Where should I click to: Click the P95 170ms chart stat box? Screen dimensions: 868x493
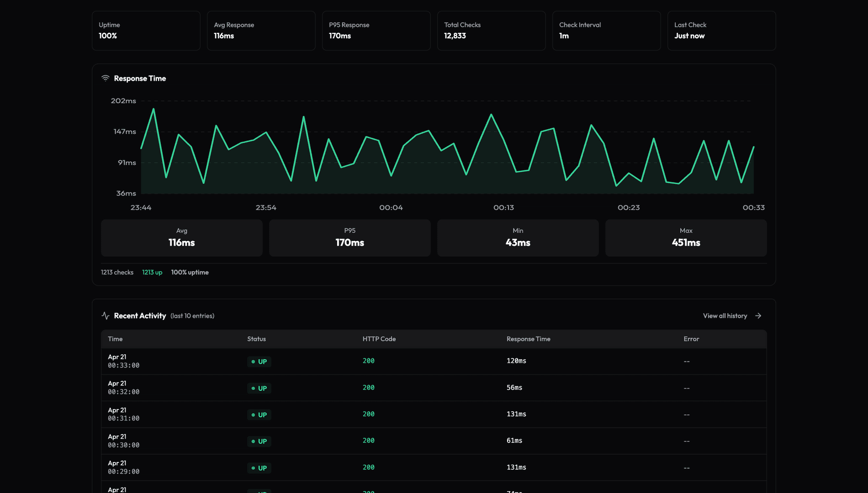click(350, 238)
